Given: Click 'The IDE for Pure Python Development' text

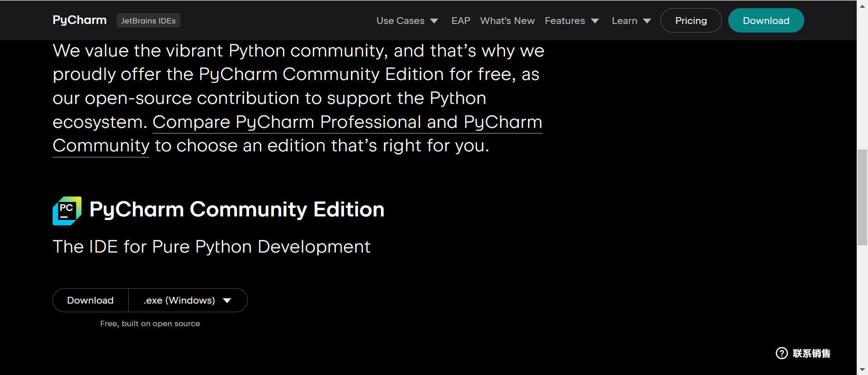Looking at the screenshot, I should point(212,247).
